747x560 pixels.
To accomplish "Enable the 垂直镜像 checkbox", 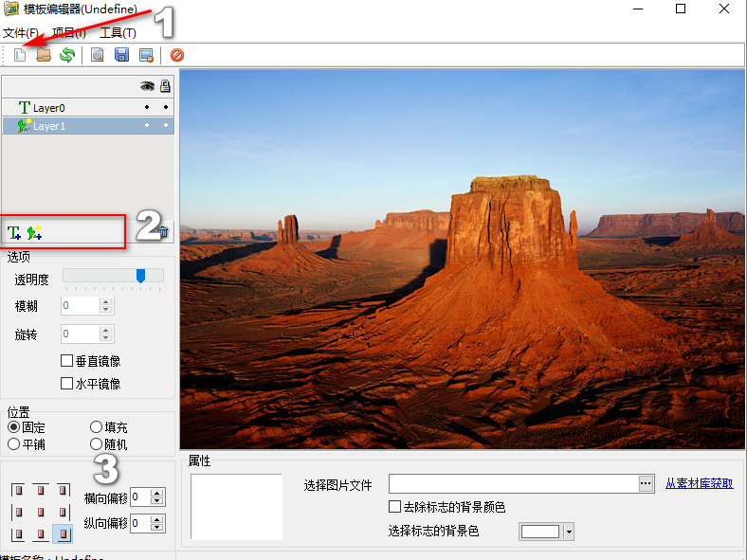I will pos(66,360).
